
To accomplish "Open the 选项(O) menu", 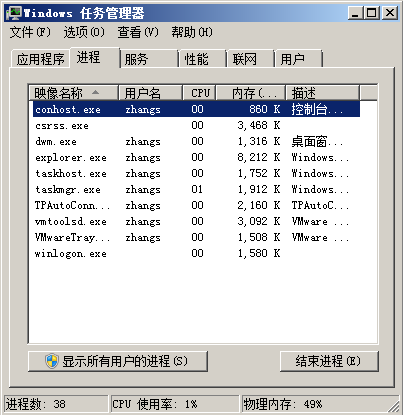I will pos(84,32).
